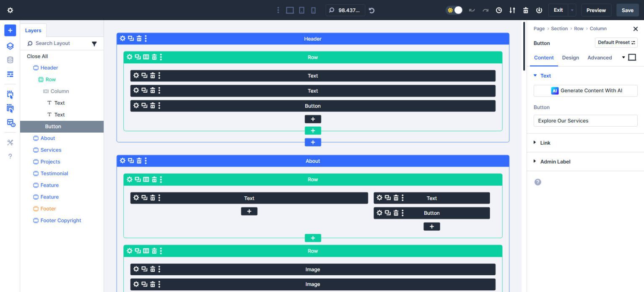Open tools wrench icon in left sidebar

tap(10, 143)
